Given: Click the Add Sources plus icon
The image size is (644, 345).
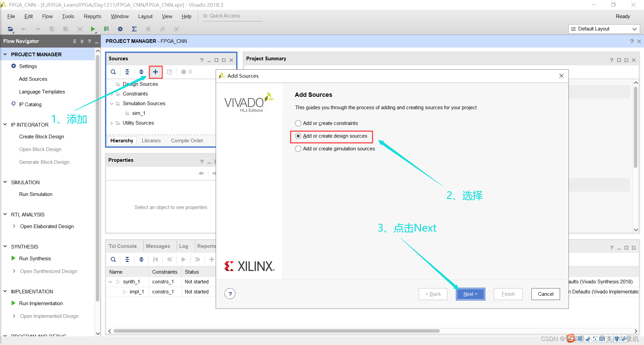Looking at the screenshot, I should [155, 72].
